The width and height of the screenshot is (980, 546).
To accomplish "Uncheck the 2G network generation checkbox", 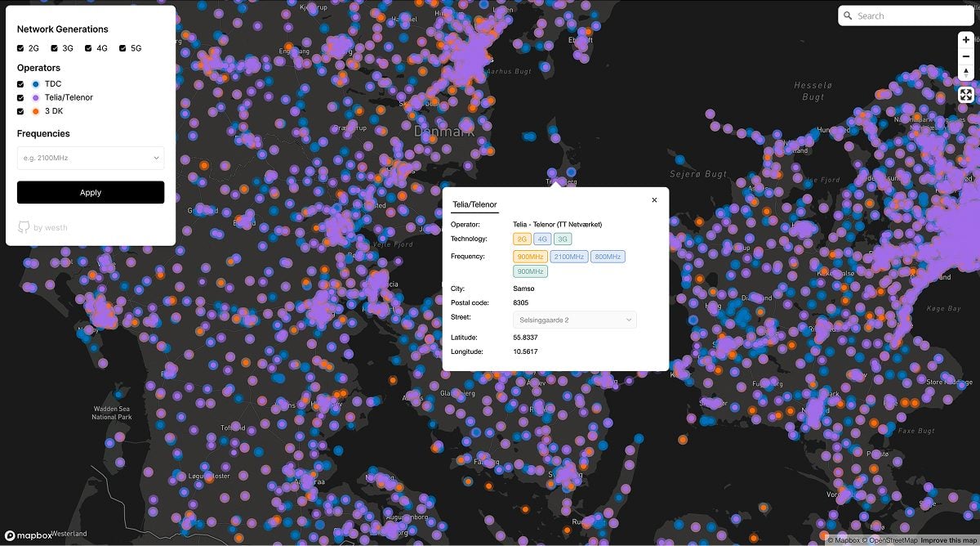I will [20, 48].
